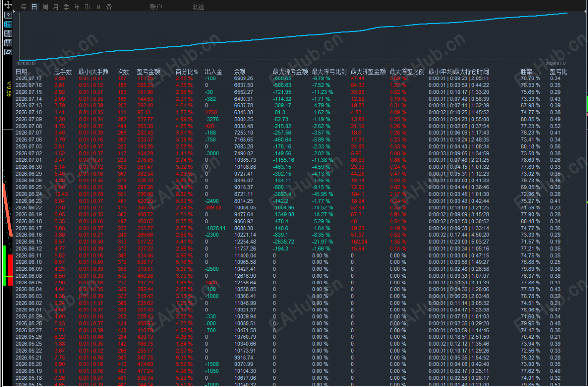
Task: Click balance value 6909.26
Action: pyautogui.click(x=244, y=78)
